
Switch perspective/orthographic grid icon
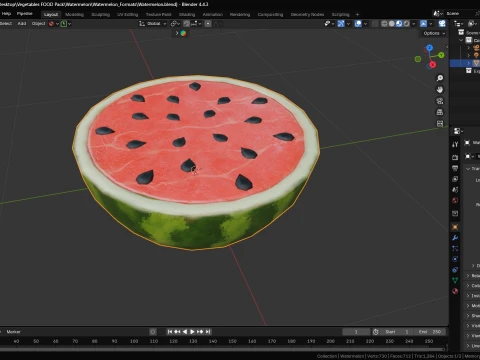tap(440, 112)
